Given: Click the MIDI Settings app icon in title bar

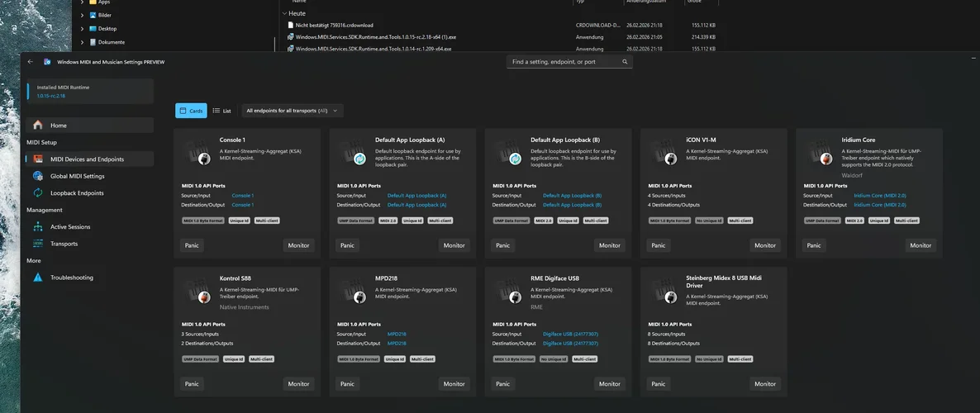Looking at the screenshot, I should click(x=47, y=62).
